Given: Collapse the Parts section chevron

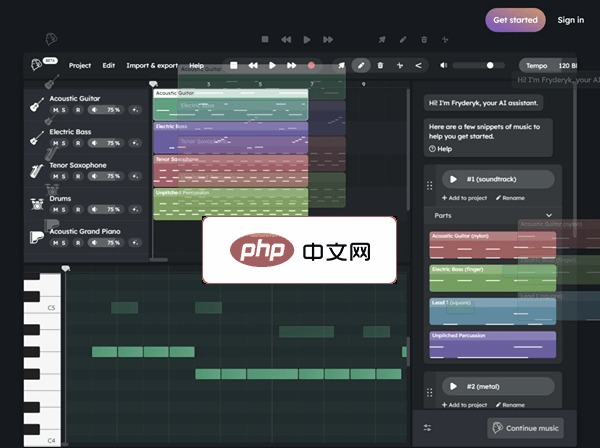Looking at the screenshot, I should tap(549, 215).
